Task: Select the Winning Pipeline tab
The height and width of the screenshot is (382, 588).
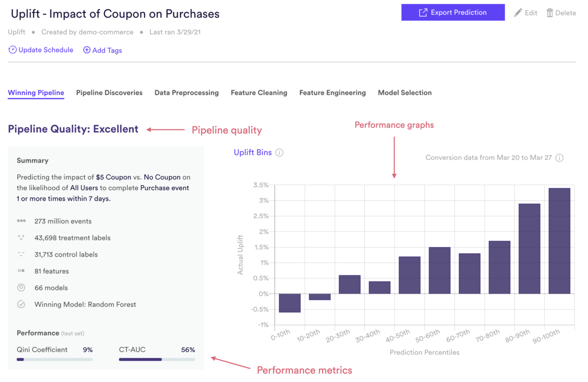Action: [36, 93]
